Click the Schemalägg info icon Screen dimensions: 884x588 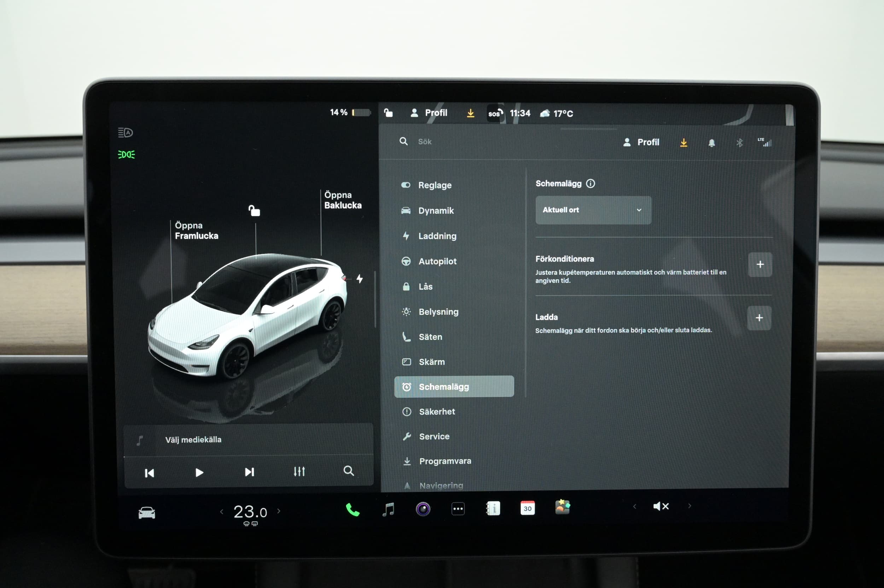point(590,184)
